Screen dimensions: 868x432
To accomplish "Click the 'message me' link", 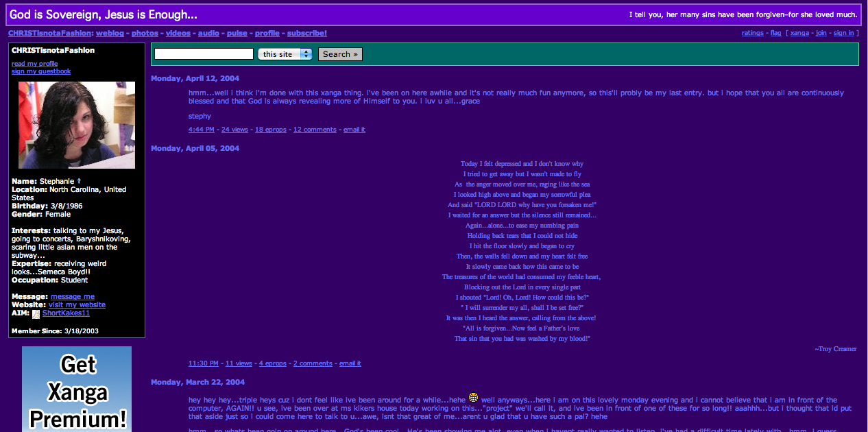I will coord(72,296).
